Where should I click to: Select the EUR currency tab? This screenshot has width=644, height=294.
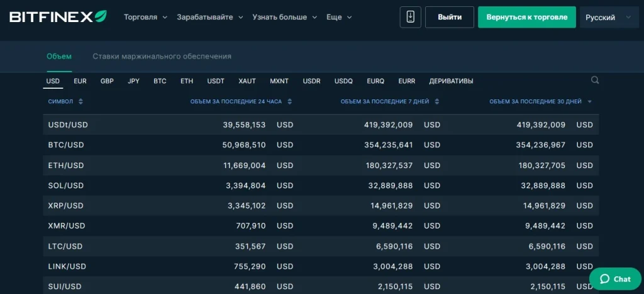click(x=80, y=81)
